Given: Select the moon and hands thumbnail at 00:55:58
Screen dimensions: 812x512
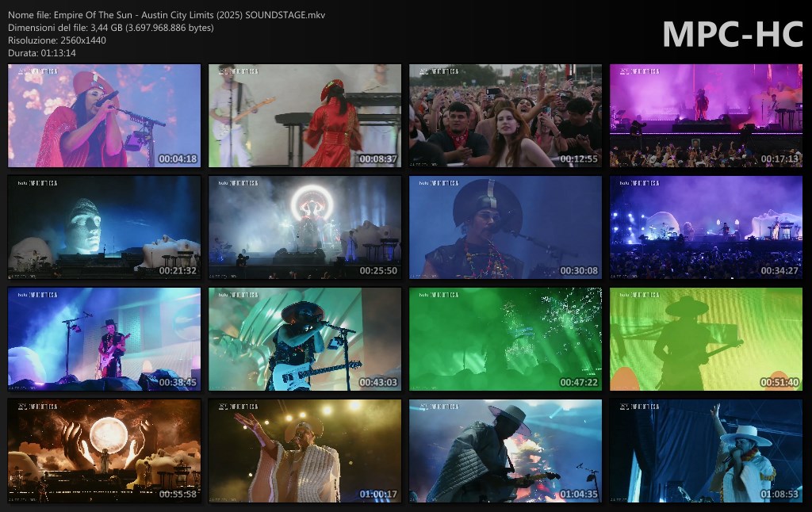Looking at the screenshot, I should [x=104, y=451].
